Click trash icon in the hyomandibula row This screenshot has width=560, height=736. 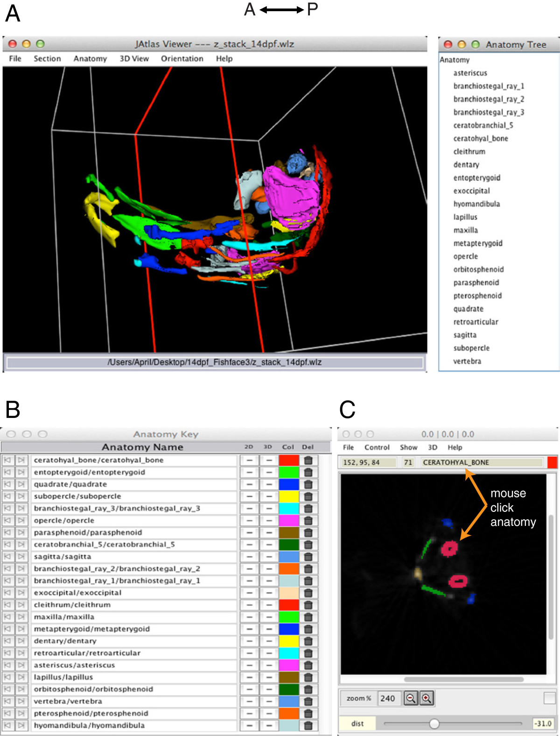pyautogui.click(x=308, y=725)
